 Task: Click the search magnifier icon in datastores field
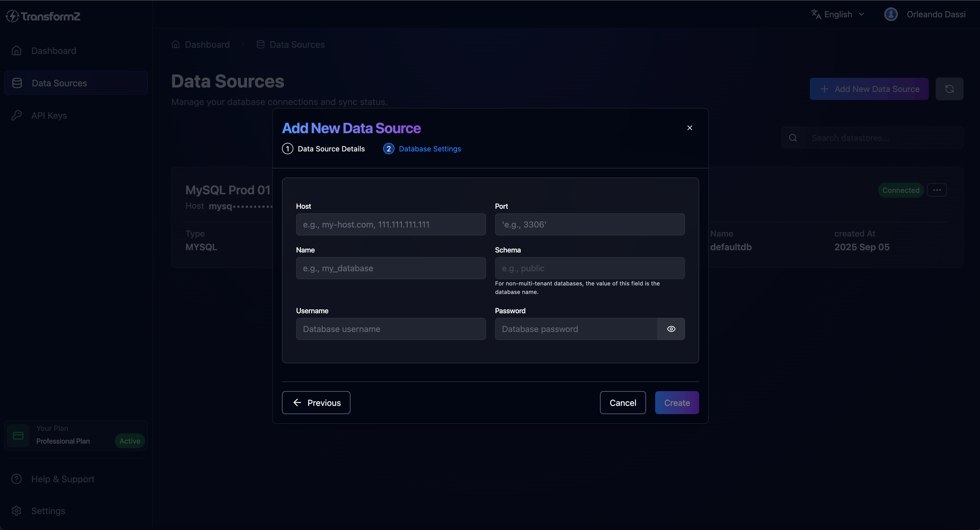tap(793, 137)
